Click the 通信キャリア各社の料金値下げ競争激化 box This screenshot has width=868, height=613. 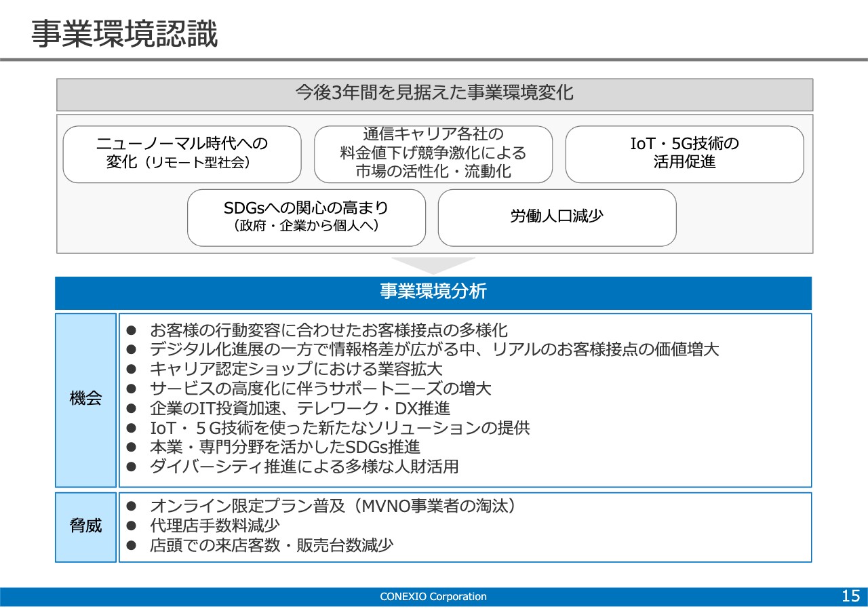pos(433,154)
